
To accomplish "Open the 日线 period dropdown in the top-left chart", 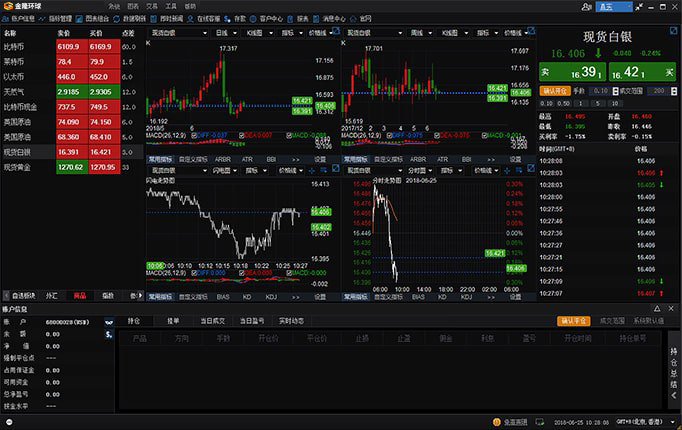I will 227,33.
